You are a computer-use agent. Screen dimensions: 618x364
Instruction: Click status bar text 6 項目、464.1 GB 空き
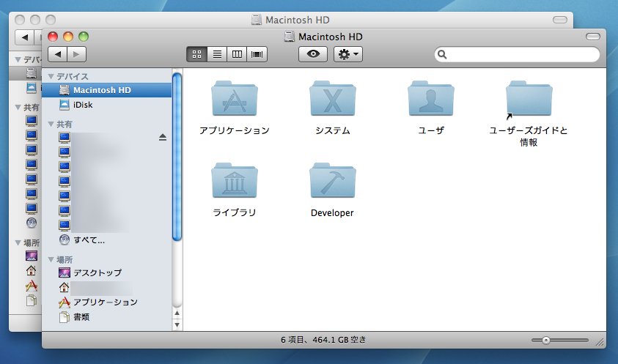pyautogui.click(x=323, y=340)
